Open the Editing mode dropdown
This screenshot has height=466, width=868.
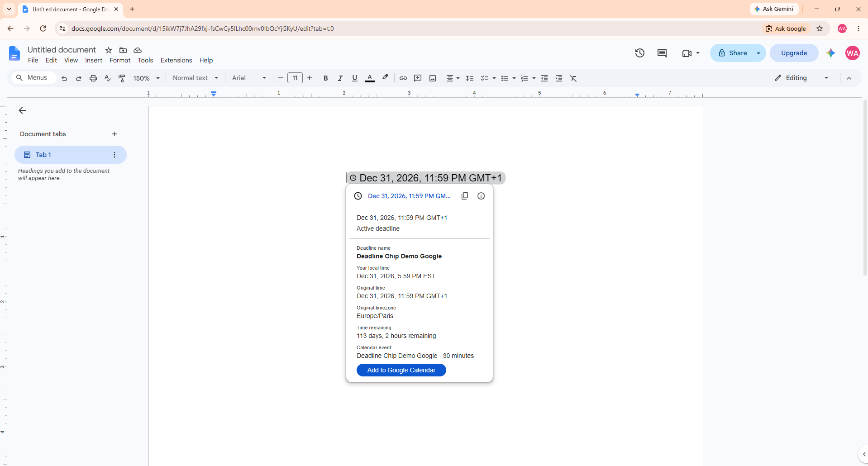click(x=801, y=78)
